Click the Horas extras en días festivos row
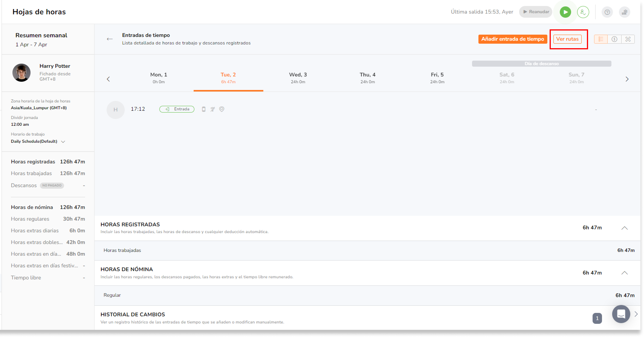The image size is (644, 337). pos(48,266)
